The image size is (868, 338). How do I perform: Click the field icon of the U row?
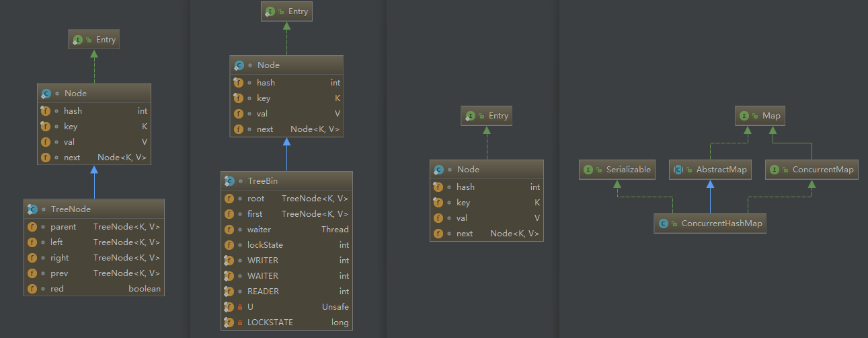[x=229, y=307]
